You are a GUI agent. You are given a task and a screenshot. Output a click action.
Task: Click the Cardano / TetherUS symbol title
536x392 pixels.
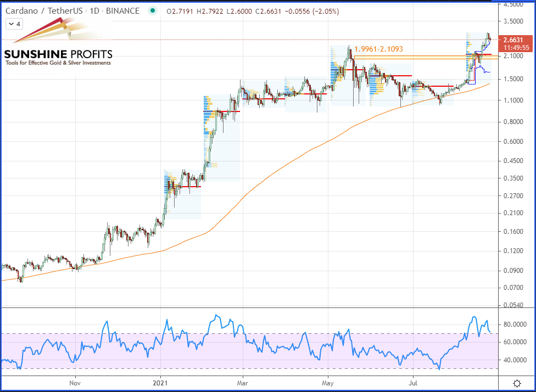pyautogui.click(x=44, y=11)
